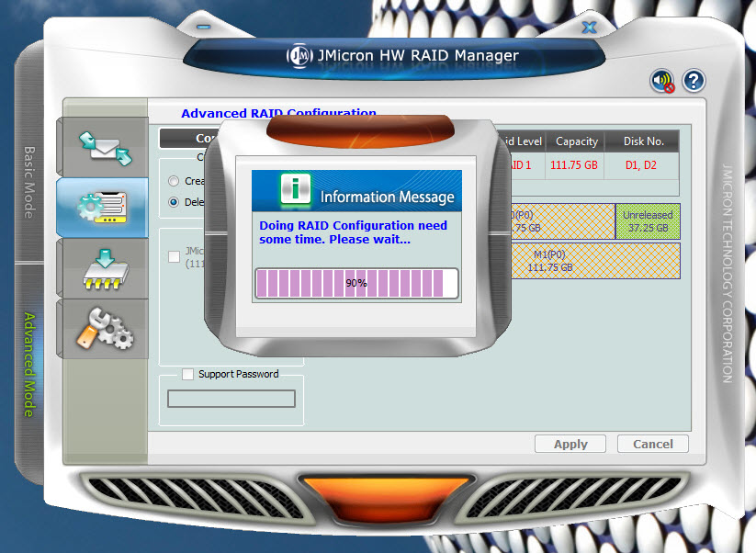Select the M1(P0) 111.75 GB disk block

595,261
